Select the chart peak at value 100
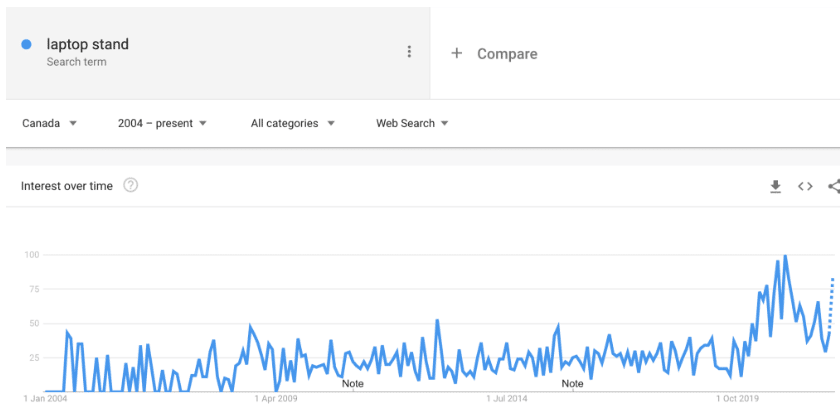 (785, 256)
